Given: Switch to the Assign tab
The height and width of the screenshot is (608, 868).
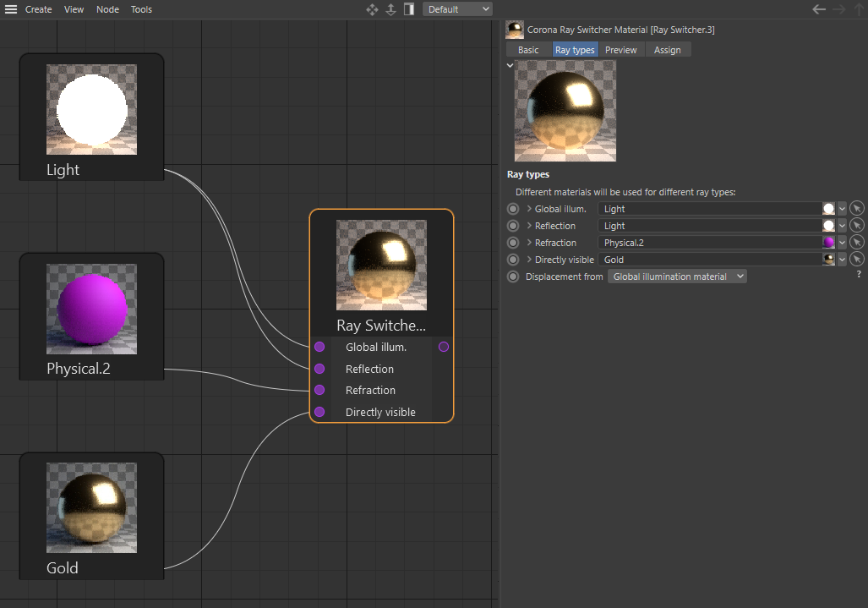Looking at the screenshot, I should tap(667, 50).
